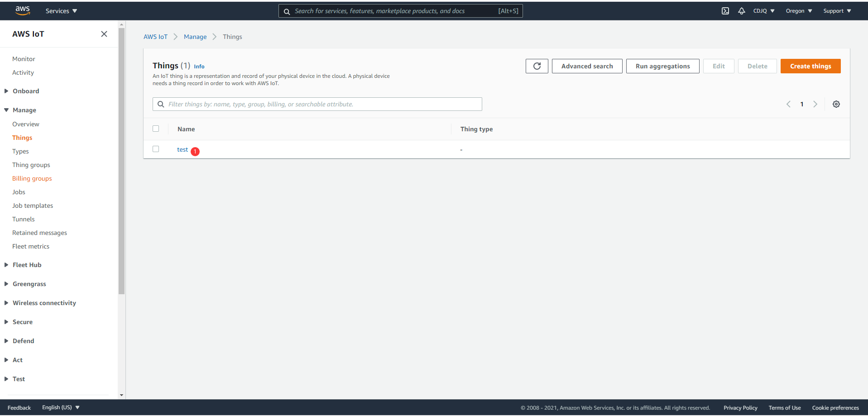Expand the Act section

pos(6,360)
